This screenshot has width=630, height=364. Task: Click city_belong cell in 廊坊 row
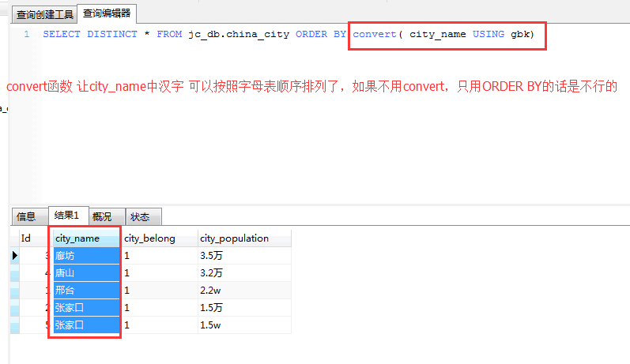click(160, 256)
